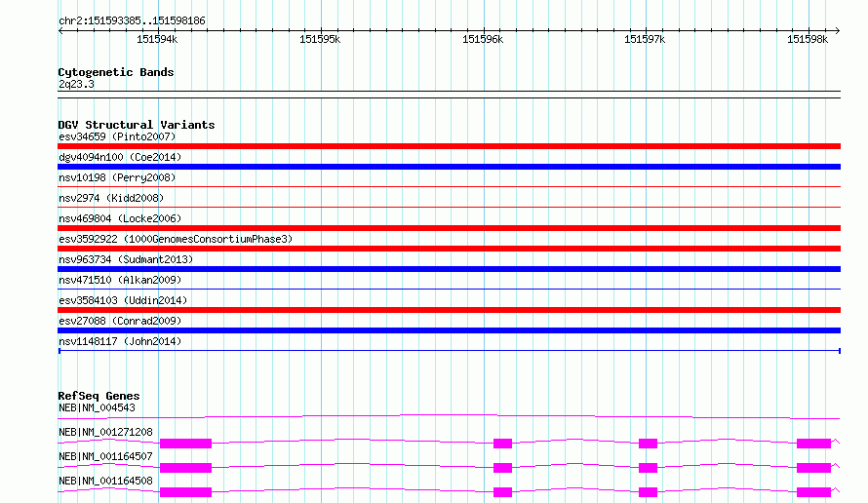This screenshot has height=503, width=868.
Task: Click the RefSeq Genes track title
Action: click(x=99, y=396)
